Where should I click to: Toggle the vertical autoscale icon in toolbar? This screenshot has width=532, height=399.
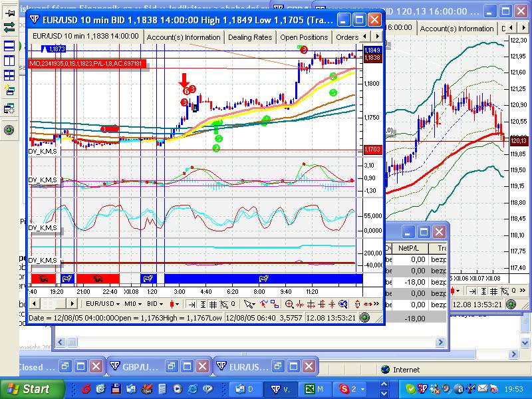pyautogui.click(x=202, y=304)
